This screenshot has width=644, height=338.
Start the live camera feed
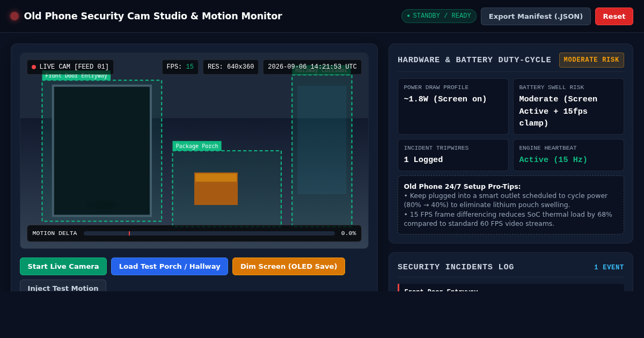pos(63,266)
